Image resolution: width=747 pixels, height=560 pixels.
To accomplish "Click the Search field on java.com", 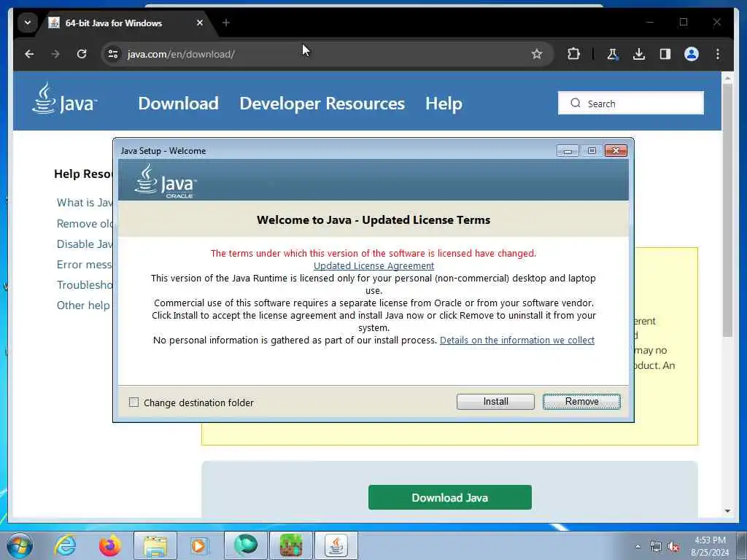I will click(x=631, y=104).
